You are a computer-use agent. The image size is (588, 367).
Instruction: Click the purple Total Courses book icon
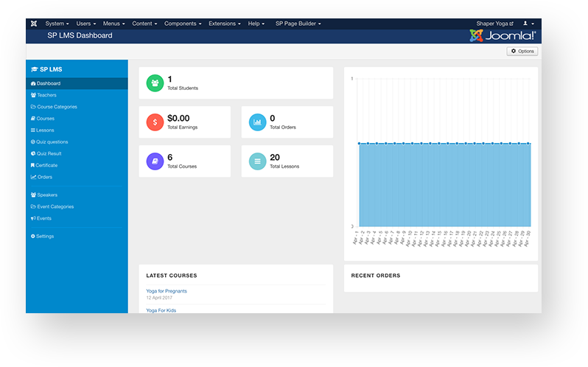tap(154, 161)
